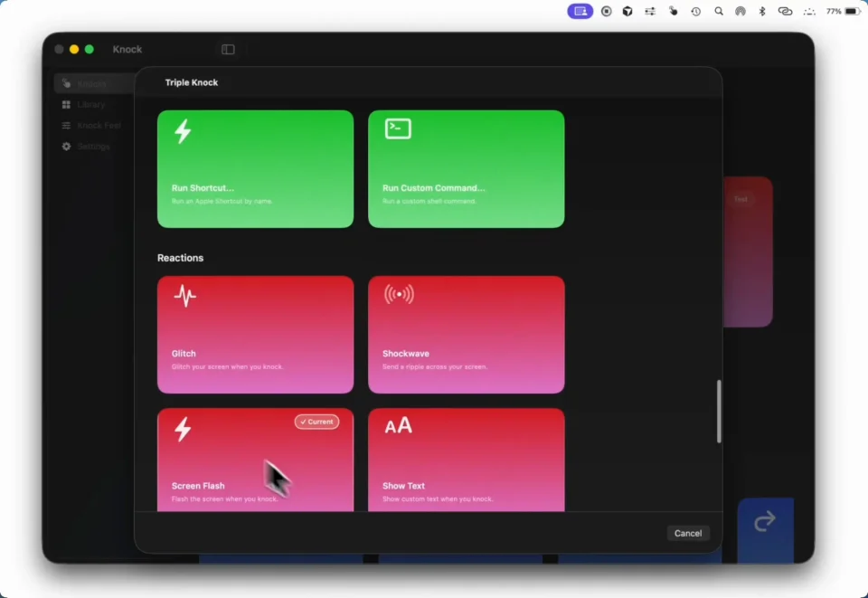Screen dimensions: 868x598
Task: Click the battery status icon
Action: pos(853,11)
